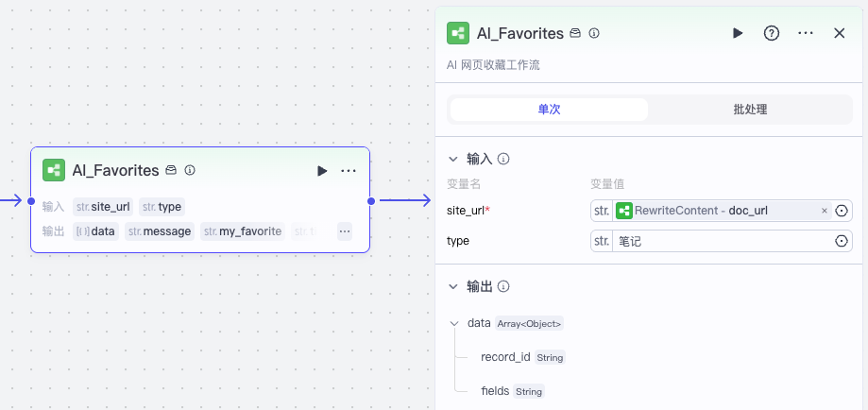The height and width of the screenshot is (410, 868).
Task: Collapse the 输出 section
Action: (x=452, y=286)
